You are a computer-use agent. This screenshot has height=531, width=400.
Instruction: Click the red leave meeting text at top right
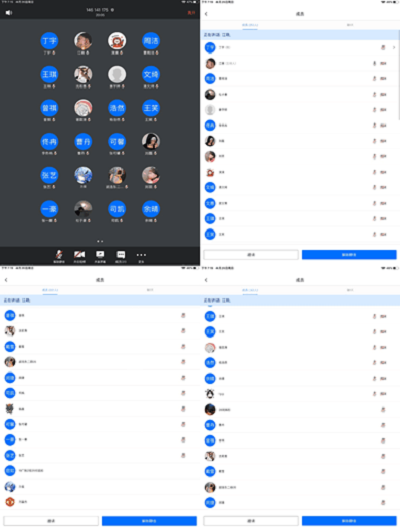point(191,13)
